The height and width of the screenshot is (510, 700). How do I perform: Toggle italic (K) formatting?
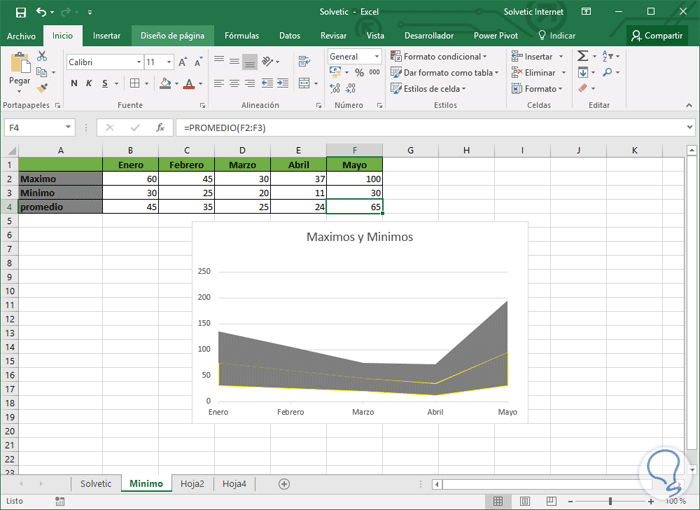89,83
